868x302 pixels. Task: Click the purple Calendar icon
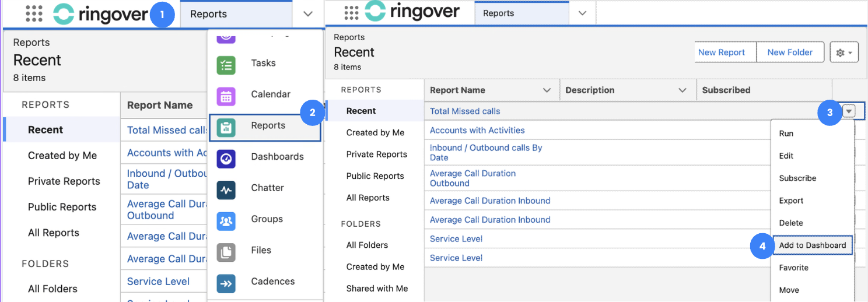coord(226,95)
